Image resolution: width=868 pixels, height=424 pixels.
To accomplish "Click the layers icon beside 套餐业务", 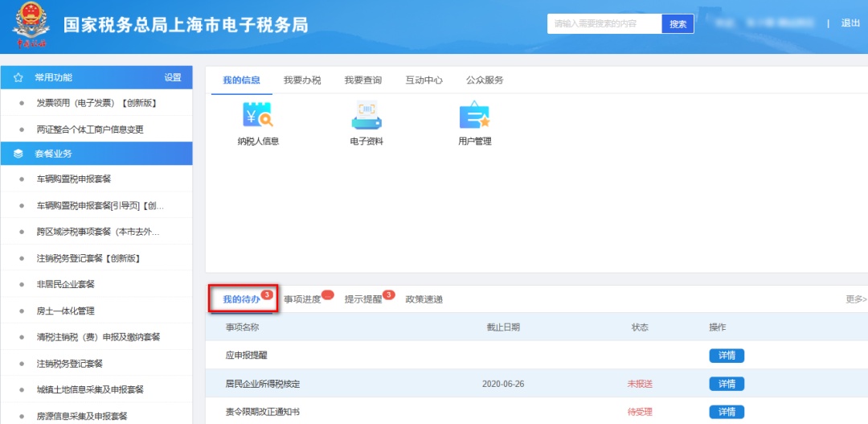I will pos(18,154).
